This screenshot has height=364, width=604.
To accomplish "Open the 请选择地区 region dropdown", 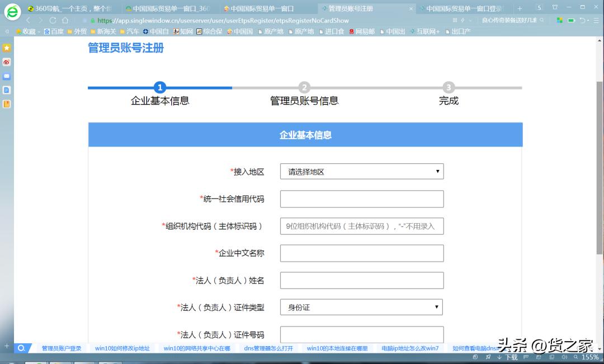I will coord(361,171).
